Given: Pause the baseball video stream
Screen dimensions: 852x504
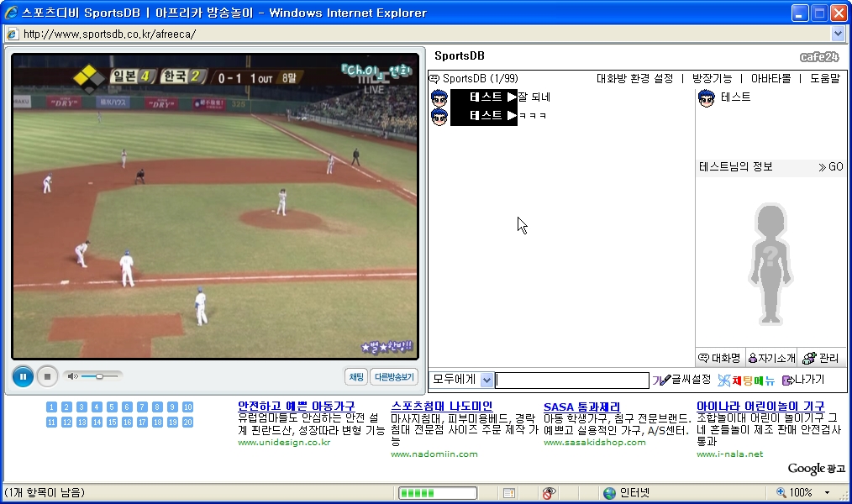Looking at the screenshot, I should (23, 376).
